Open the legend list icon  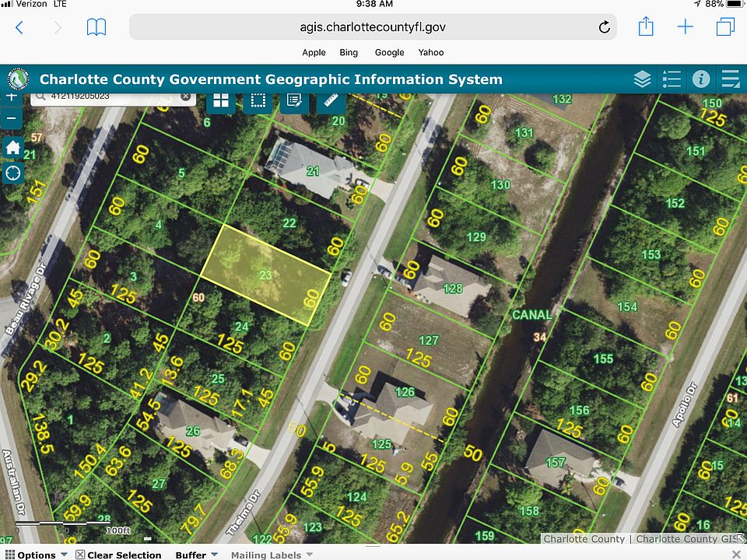[672, 79]
